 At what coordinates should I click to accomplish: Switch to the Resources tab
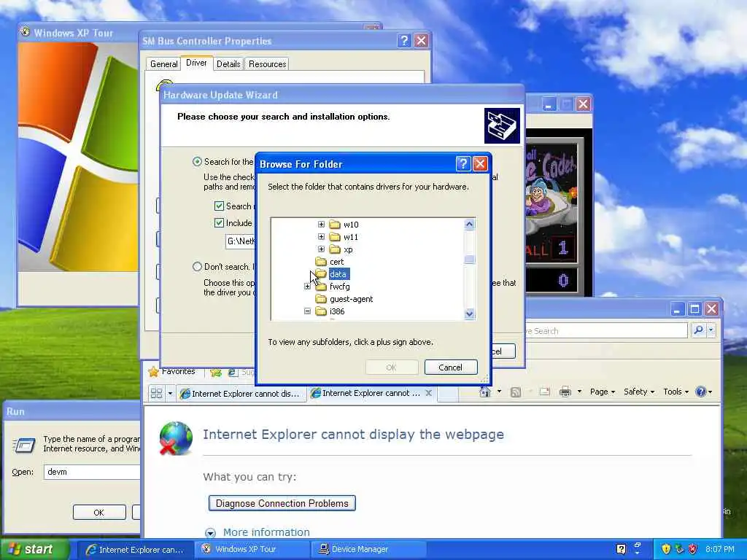(x=267, y=64)
